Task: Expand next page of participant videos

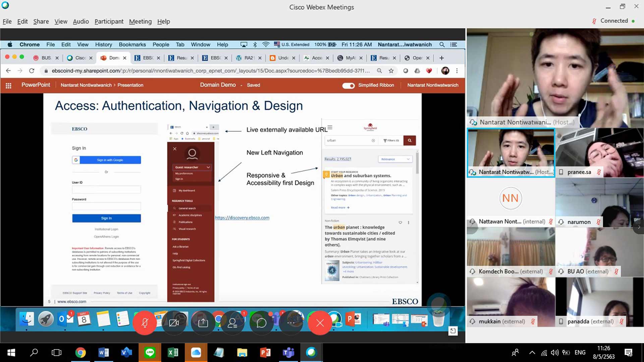Action: (639, 227)
